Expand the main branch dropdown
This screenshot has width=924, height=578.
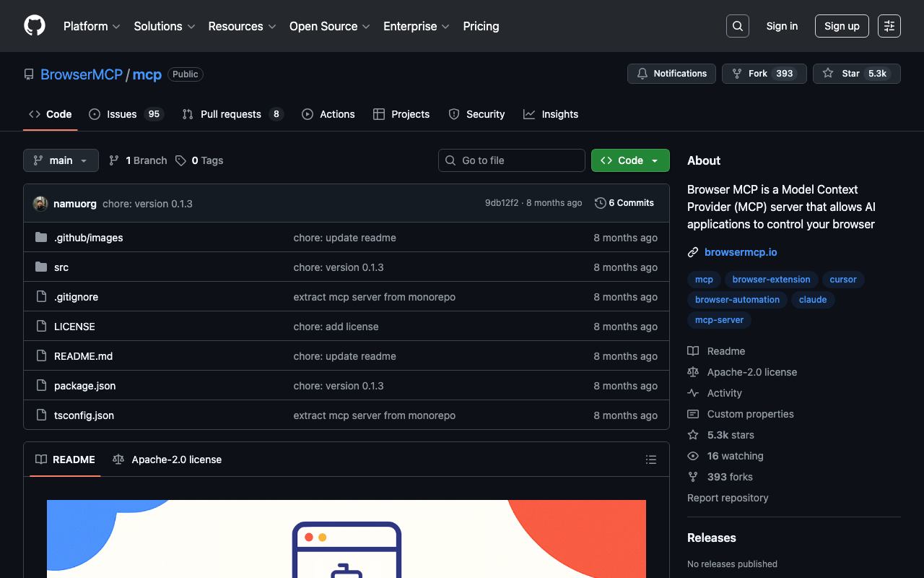(x=61, y=160)
